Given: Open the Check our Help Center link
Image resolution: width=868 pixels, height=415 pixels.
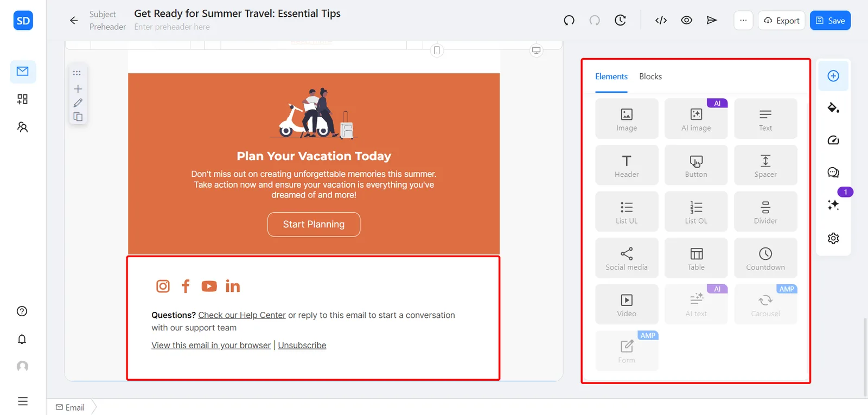Looking at the screenshot, I should click(242, 315).
